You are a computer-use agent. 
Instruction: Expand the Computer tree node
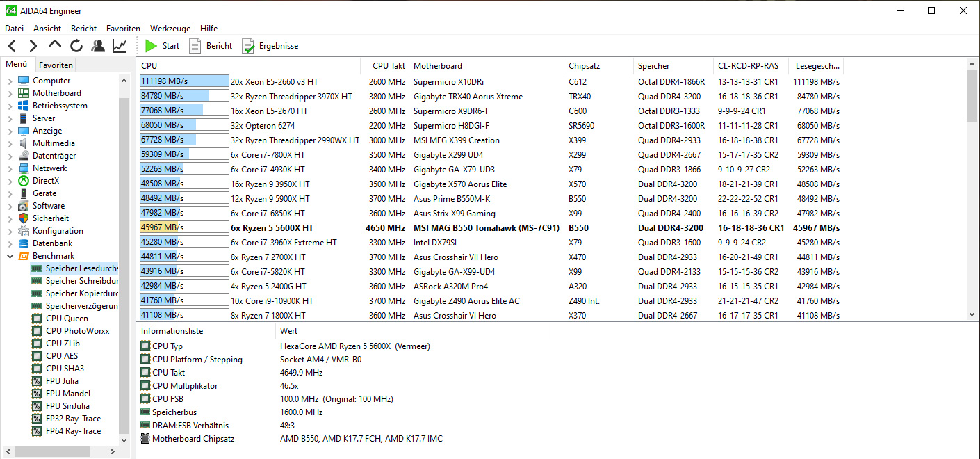pyautogui.click(x=10, y=81)
